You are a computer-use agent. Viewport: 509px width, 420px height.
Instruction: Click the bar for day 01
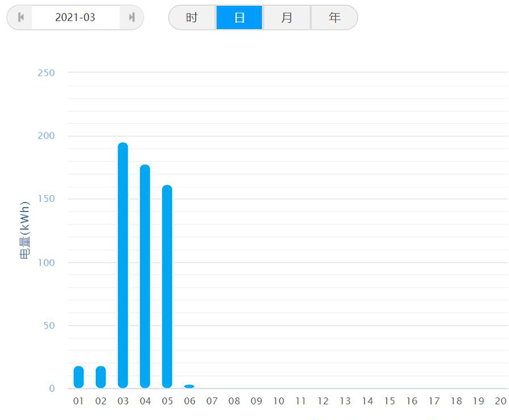[79, 378]
